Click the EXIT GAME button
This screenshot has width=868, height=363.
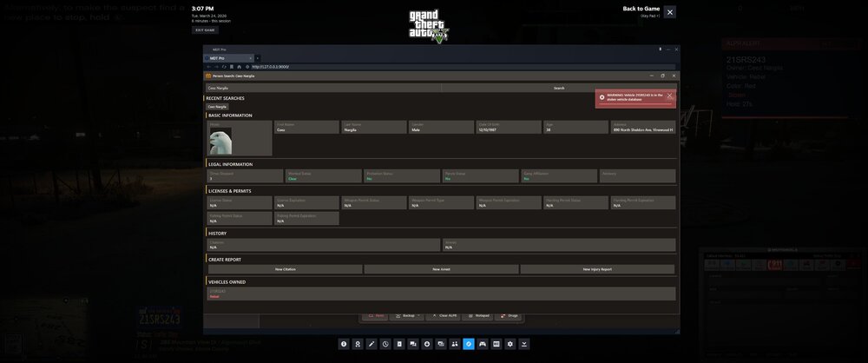[205, 30]
